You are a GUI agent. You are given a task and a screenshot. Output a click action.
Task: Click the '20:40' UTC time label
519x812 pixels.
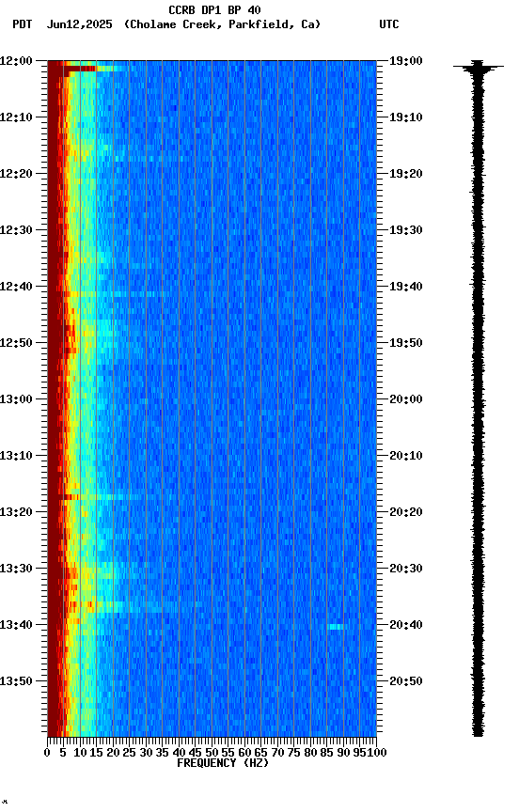click(x=406, y=625)
